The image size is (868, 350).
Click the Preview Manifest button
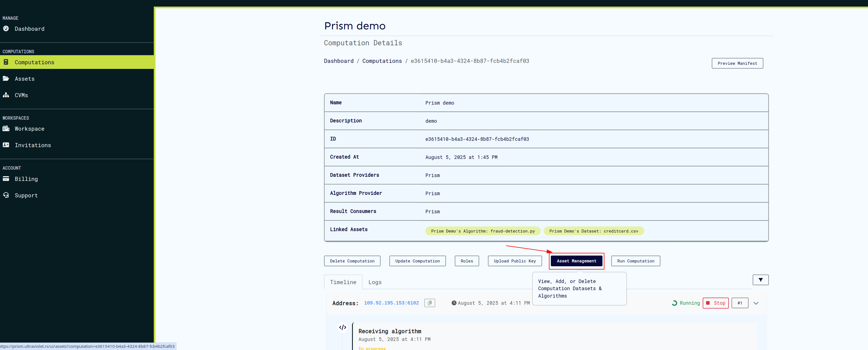[737, 63]
